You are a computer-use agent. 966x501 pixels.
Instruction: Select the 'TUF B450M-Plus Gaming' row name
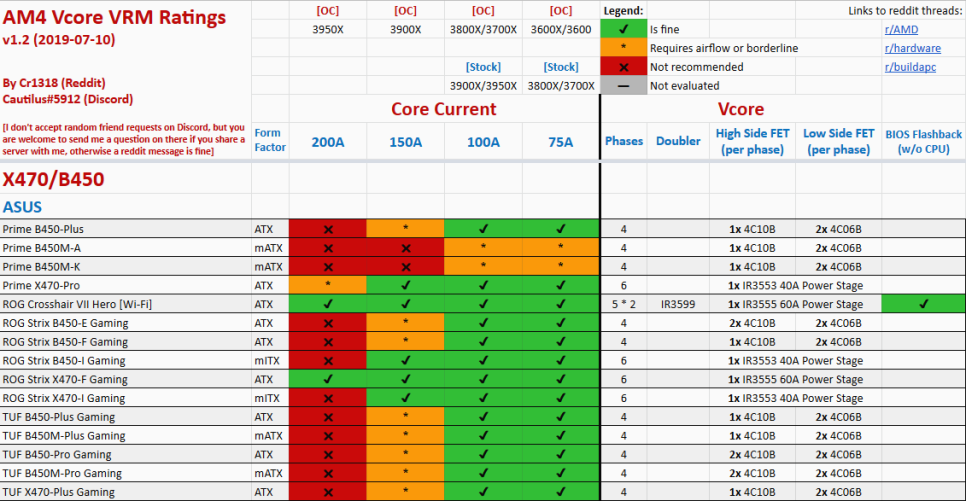coord(63,436)
